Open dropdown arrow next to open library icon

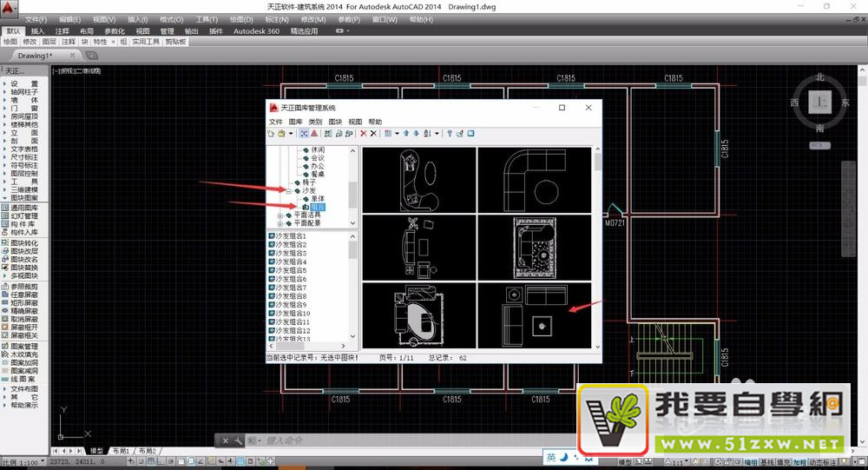pyautogui.click(x=291, y=134)
